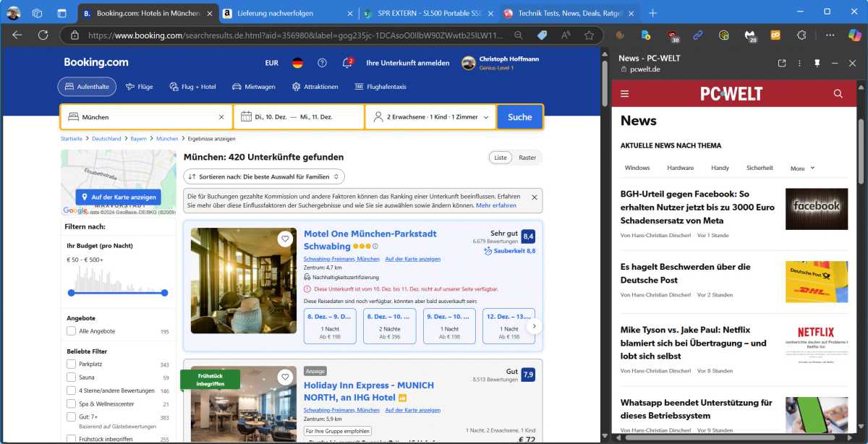
Task: Click the Booking.com notifications bell icon
Action: pos(347,63)
